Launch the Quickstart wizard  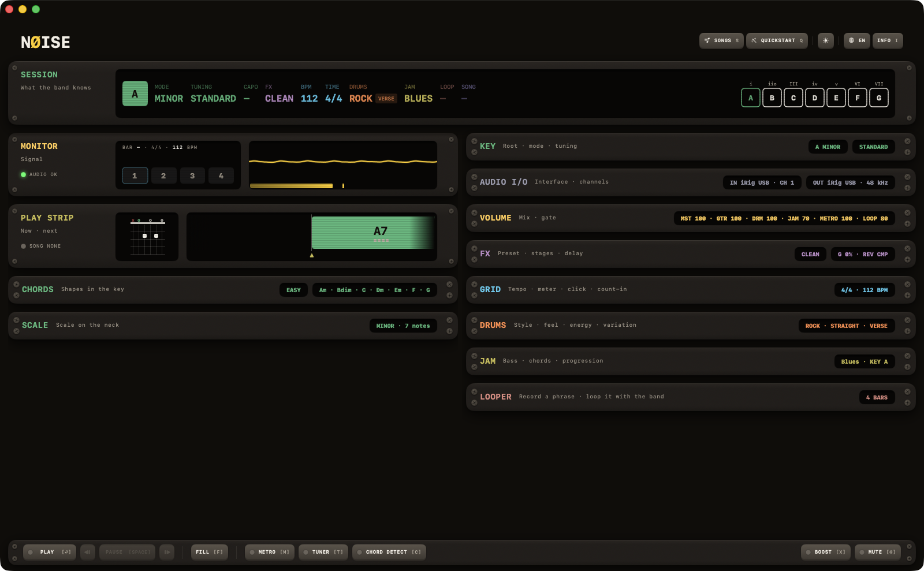777,40
